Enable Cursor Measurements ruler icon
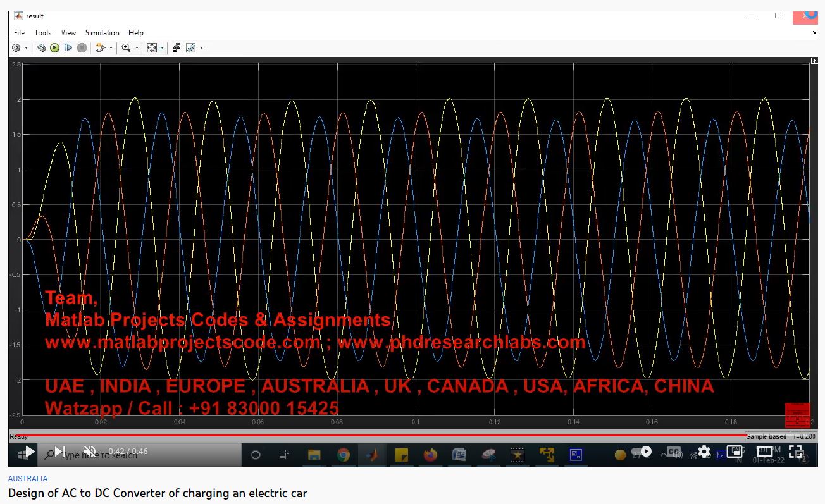This screenshot has height=504, width=825. (190, 48)
